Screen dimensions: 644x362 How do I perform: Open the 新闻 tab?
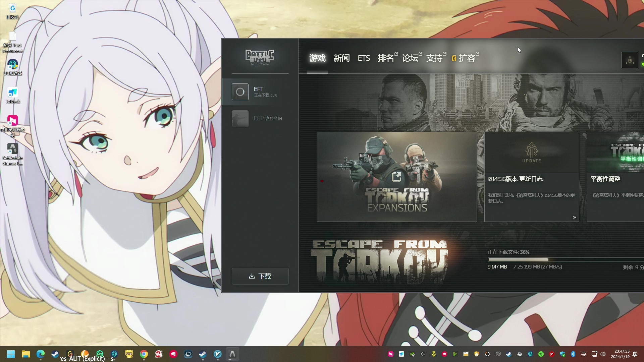(341, 58)
